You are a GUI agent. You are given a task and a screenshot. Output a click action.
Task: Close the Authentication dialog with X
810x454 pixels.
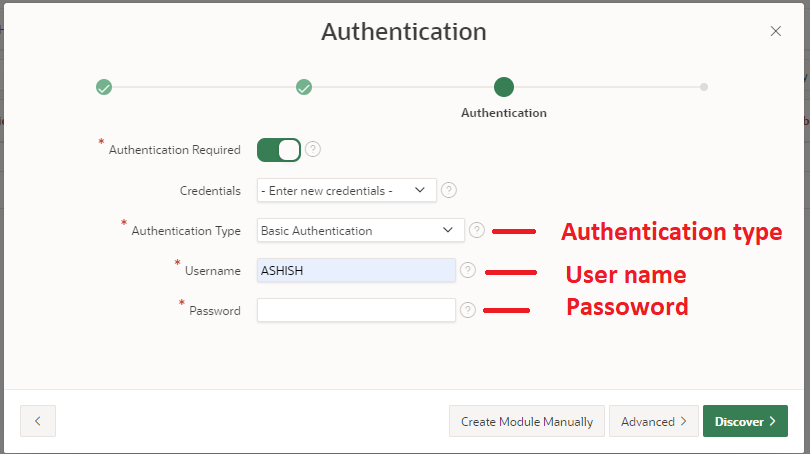point(776,31)
